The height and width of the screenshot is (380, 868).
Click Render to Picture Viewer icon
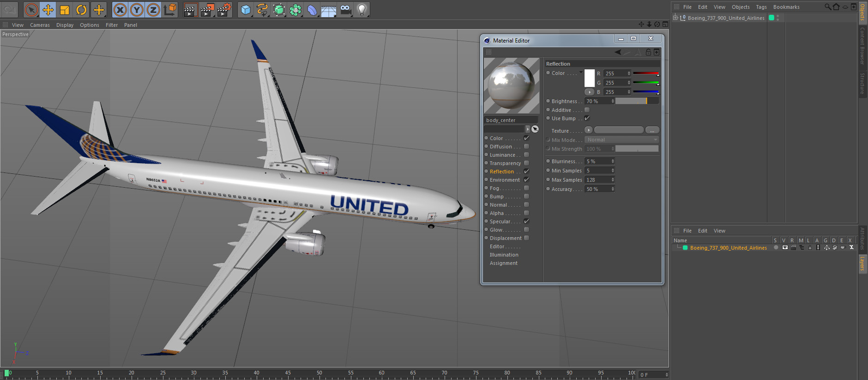(x=207, y=10)
